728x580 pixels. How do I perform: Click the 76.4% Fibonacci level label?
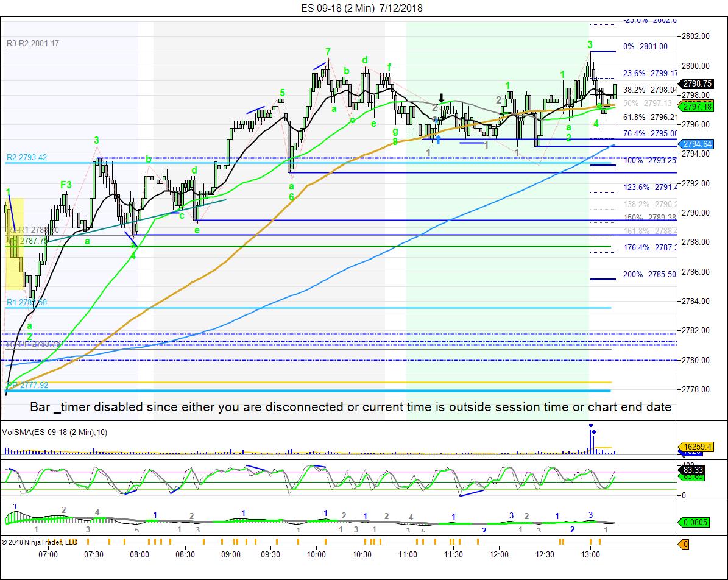(650, 134)
